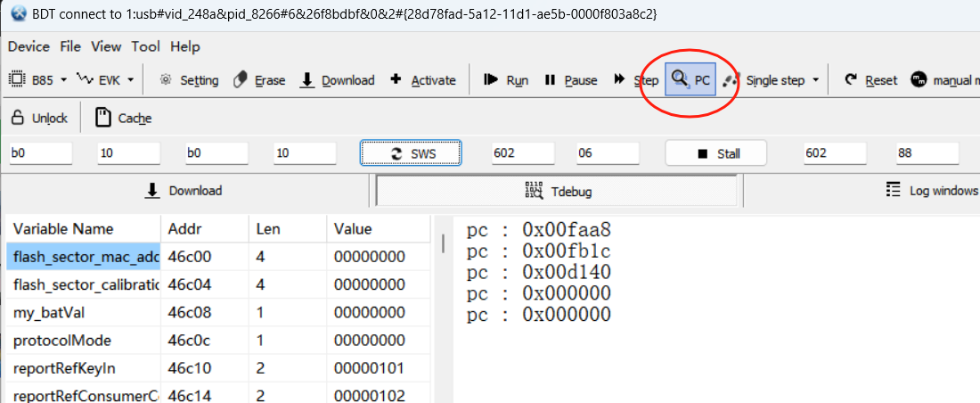Select the reportRefConsumerC variable row
This screenshot has height=403, width=980.
click(218, 396)
